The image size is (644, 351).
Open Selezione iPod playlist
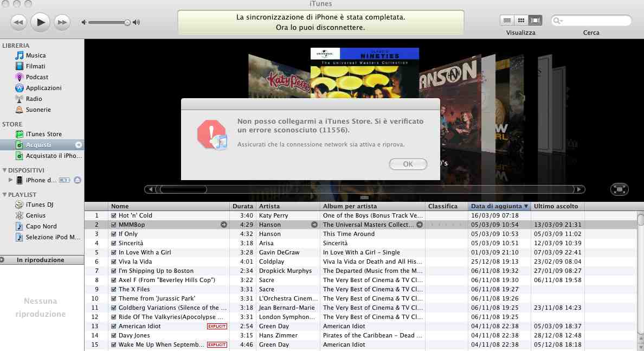[x=53, y=237]
